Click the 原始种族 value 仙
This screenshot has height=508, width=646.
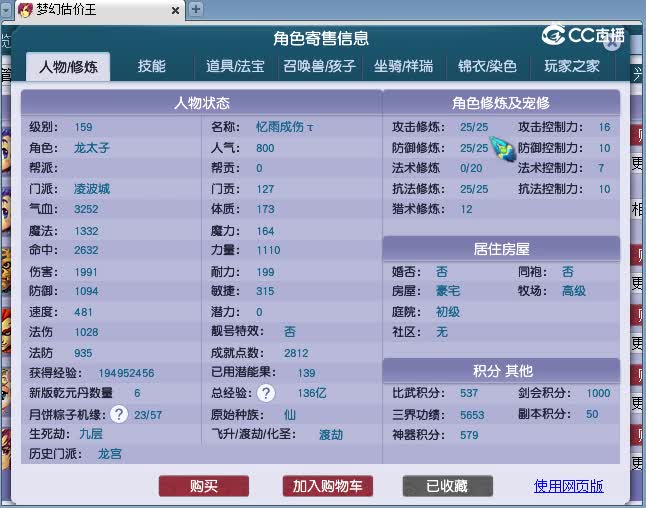290,414
